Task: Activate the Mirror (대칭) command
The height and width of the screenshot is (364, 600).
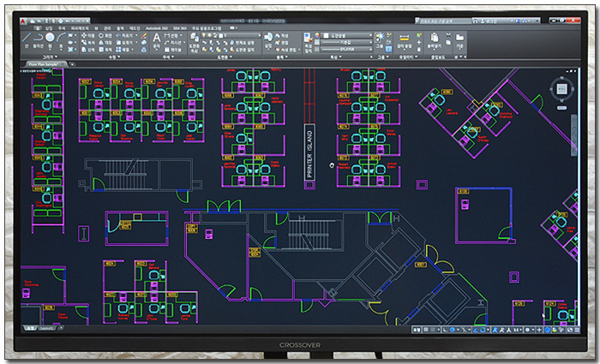Action: tap(105, 43)
